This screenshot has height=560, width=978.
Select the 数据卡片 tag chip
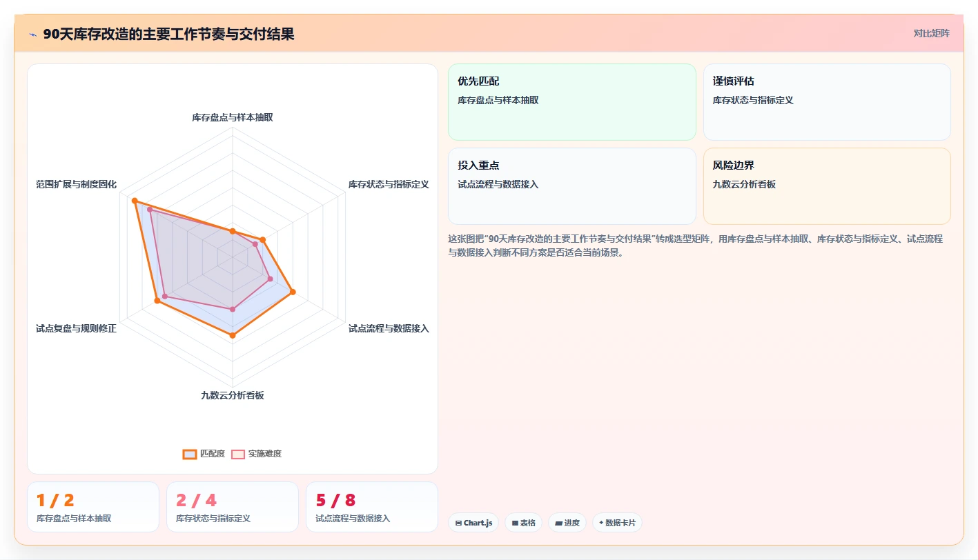[x=617, y=523]
